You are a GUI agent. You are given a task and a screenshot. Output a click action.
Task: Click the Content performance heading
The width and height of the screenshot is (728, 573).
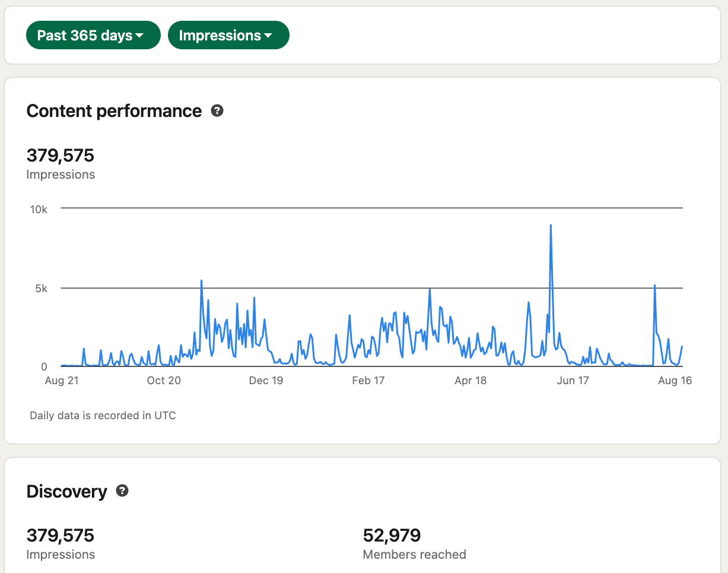114,111
